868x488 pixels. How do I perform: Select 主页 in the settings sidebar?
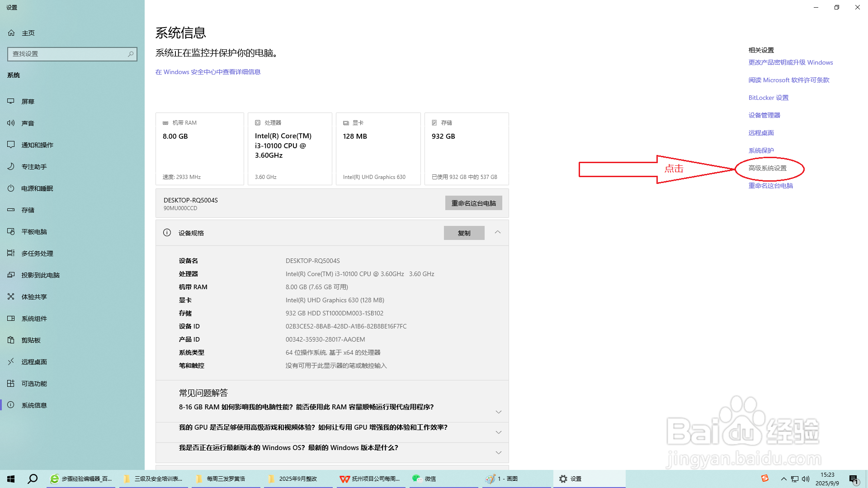(28, 33)
